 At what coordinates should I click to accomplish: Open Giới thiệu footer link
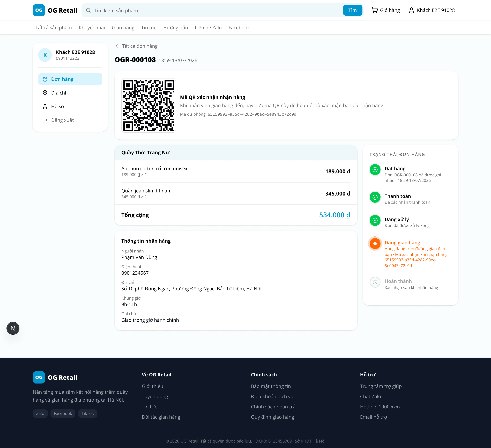tap(152, 386)
